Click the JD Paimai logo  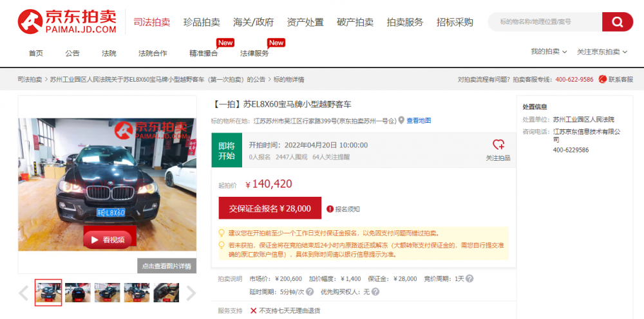[x=67, y=22]
